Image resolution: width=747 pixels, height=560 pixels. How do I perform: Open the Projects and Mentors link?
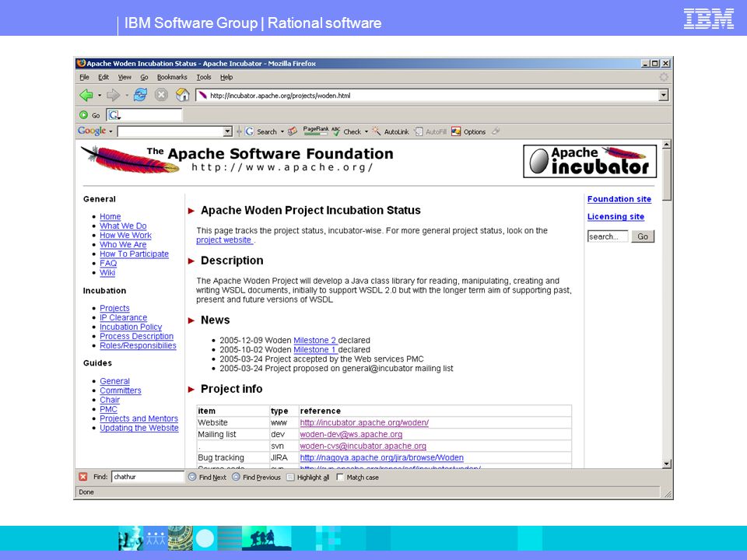139,418
